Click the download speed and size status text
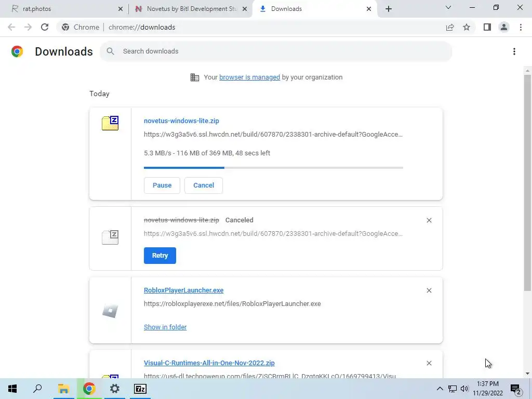 [x=207, y=153]
